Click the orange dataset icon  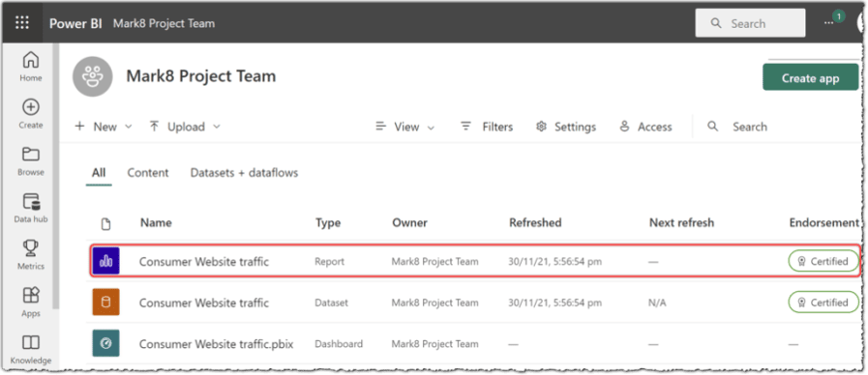click(x=105, y=303)
